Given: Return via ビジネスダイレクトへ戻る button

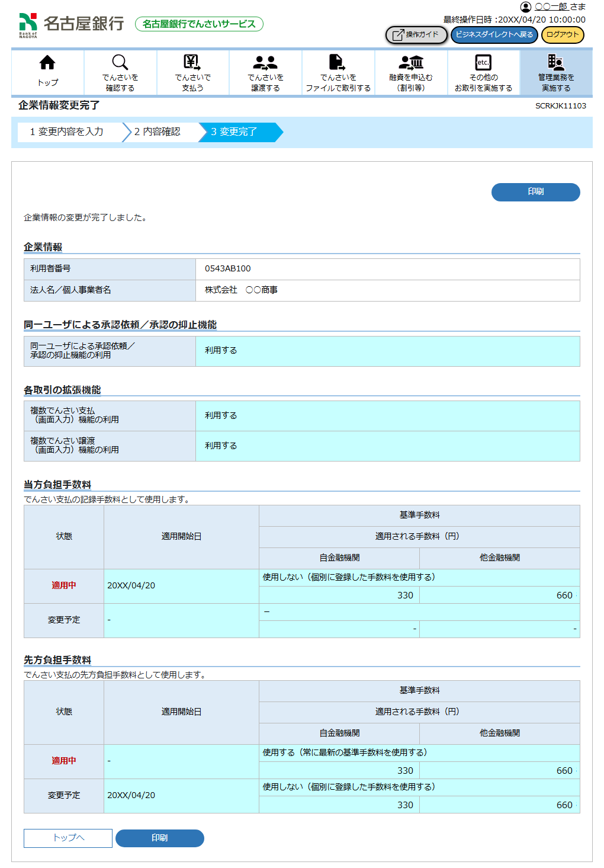Looking at the screenshot, I should click(494, 35).
